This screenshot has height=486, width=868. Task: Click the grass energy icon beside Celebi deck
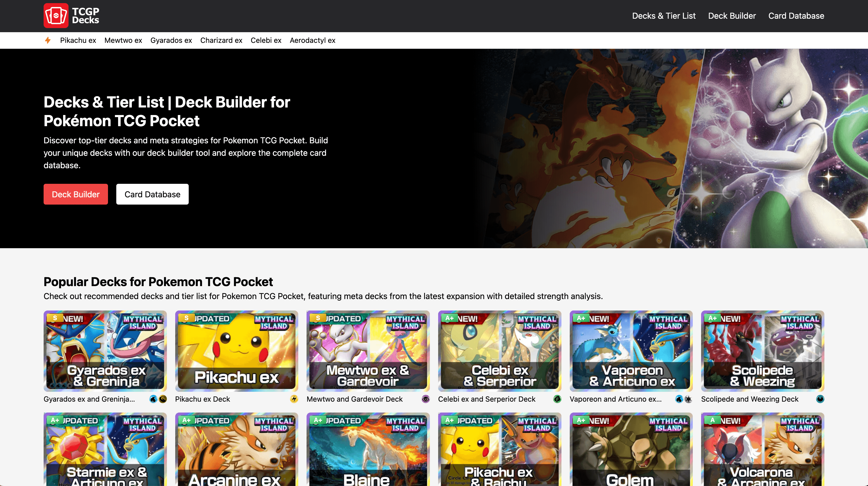(x=557, y=399)
